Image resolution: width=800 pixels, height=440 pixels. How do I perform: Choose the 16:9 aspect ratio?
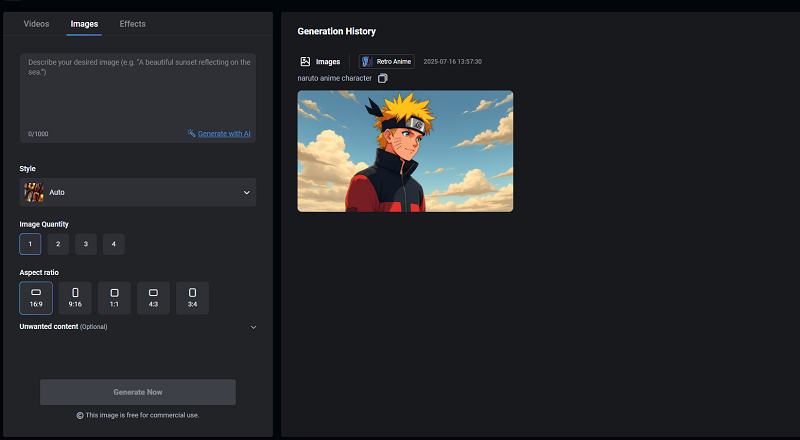(x=36, y=298)
